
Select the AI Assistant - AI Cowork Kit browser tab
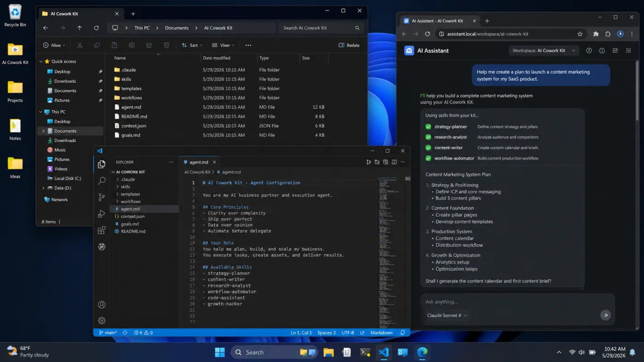(x=440, y=21)
